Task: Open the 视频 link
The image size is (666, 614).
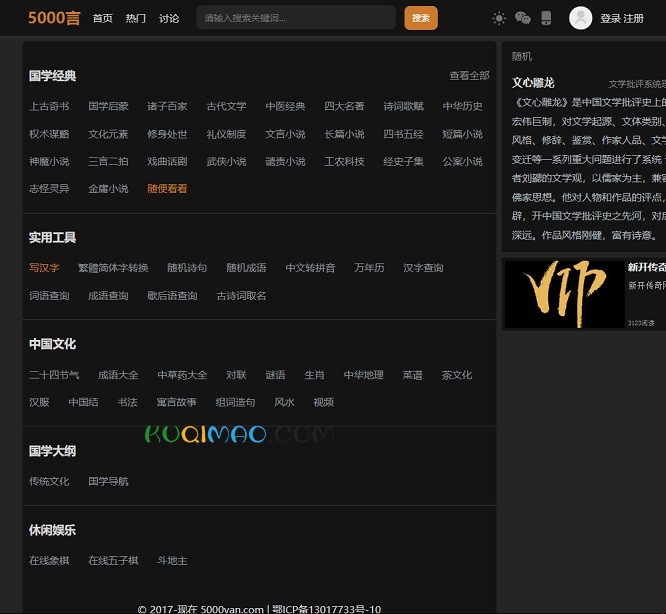Action: pos(324,403)
